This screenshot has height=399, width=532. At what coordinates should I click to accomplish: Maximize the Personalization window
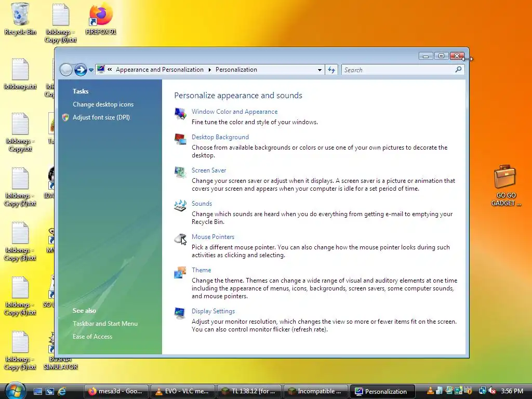(x=441, y=56)
